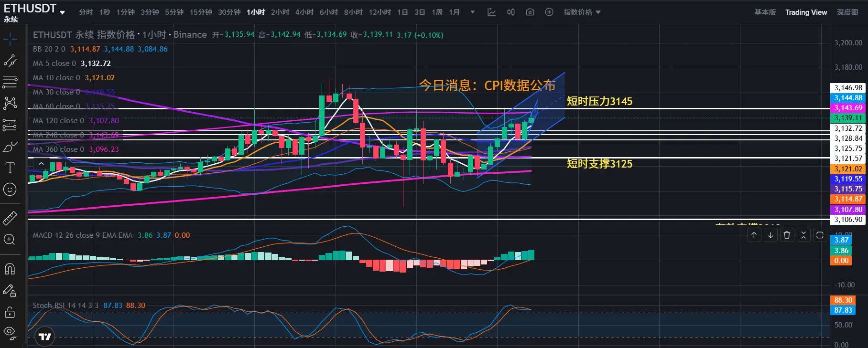
Task: Select the brush drawing tool
Action: pyautogui.click(x=10, y=147)
